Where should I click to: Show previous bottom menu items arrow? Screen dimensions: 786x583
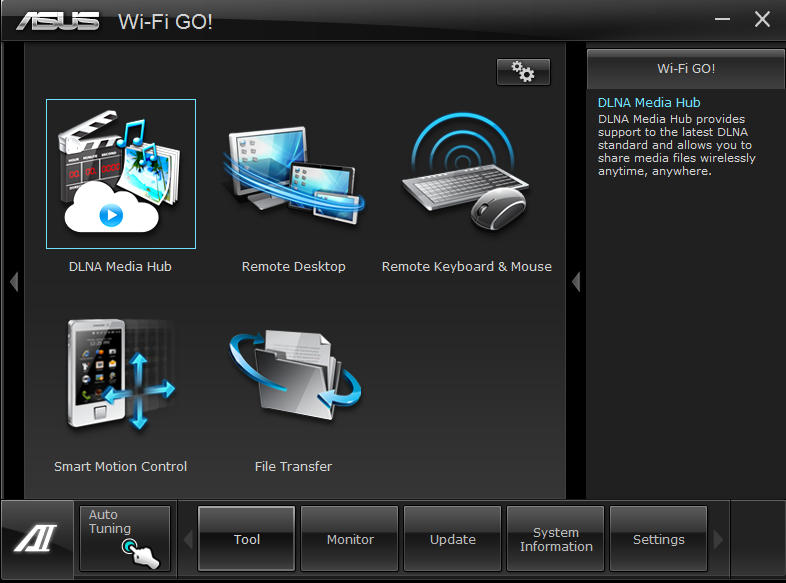click(x=188, y=539)
